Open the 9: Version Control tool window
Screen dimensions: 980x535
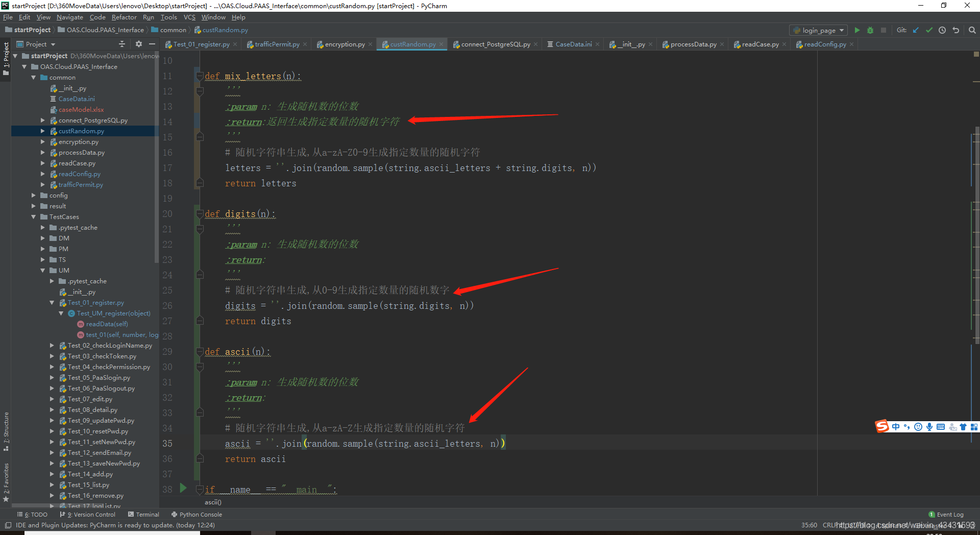(88, 515)
